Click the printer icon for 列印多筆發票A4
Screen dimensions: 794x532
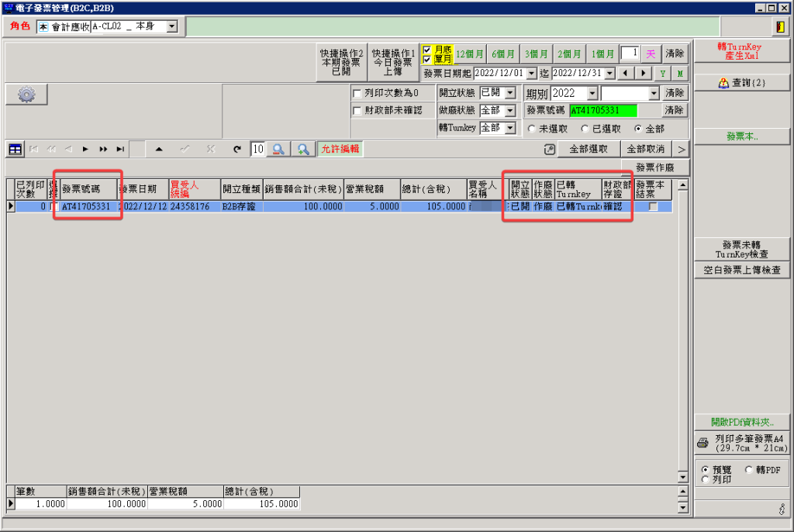pos(703,443)
